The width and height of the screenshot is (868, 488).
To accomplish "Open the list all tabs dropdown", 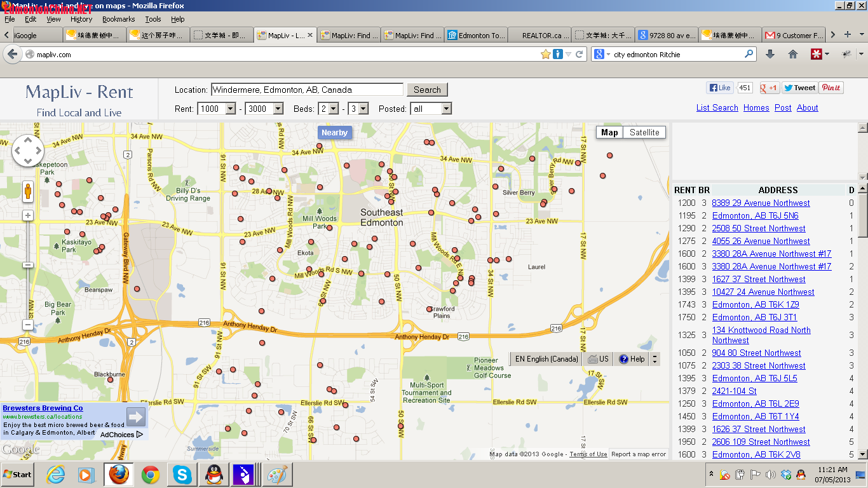I will tap(862, 35).
